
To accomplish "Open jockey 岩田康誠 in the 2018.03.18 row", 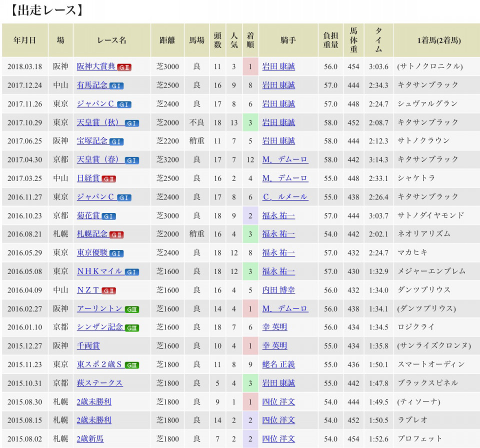I will 278,66.
